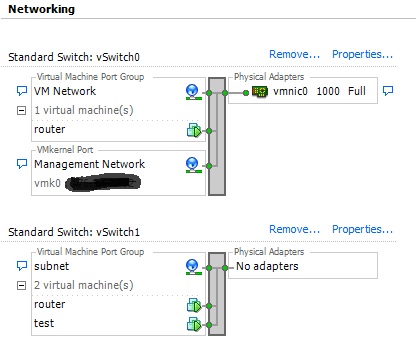
Task: Click the router VM icon under subnet
Action: [x=194, y=305]
